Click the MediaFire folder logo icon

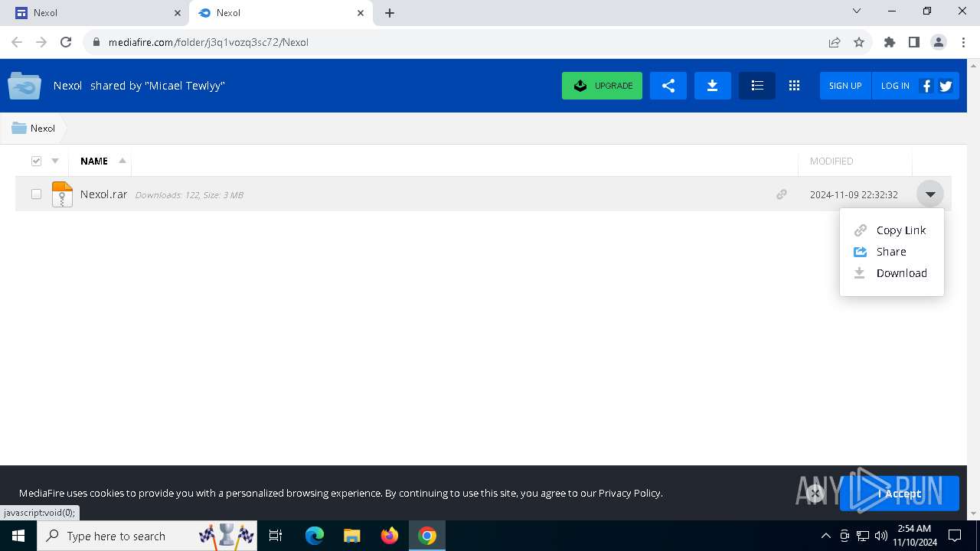tap(24, 86)
